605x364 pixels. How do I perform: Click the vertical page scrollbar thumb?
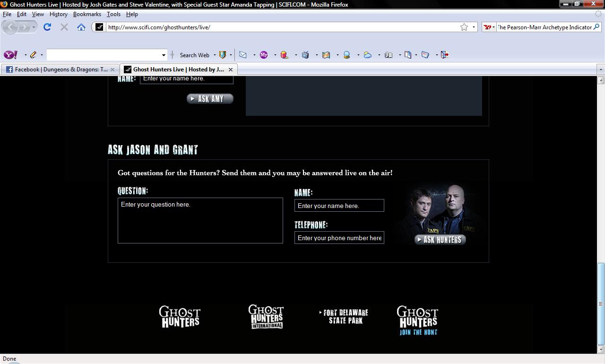click(601, 303)
